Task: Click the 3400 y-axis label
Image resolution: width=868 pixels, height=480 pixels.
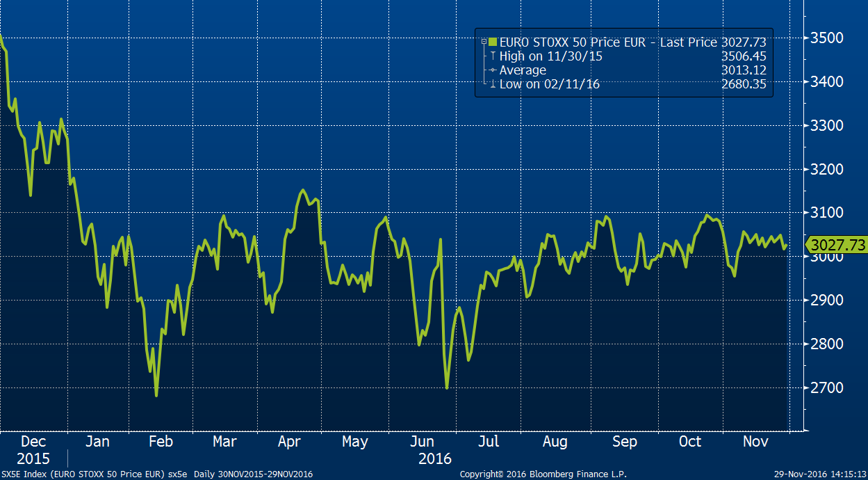Action: 827,81
